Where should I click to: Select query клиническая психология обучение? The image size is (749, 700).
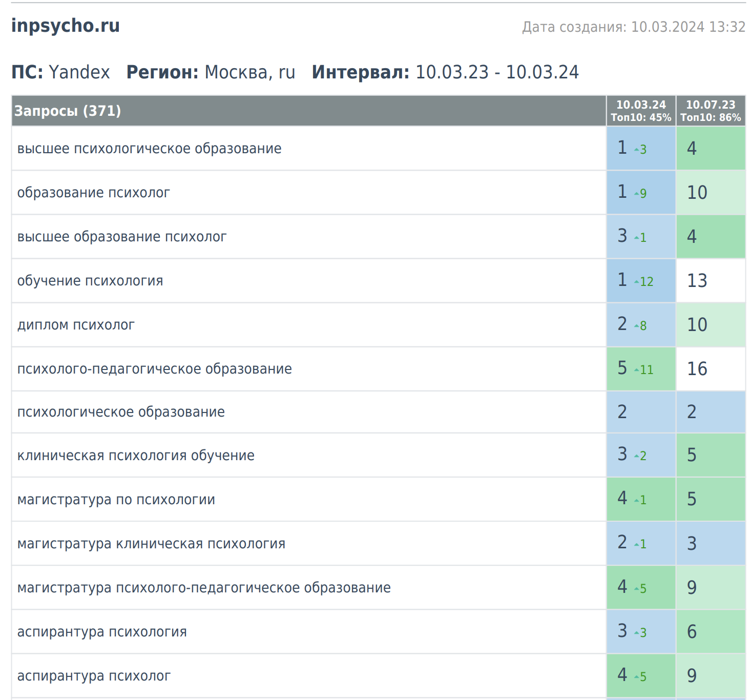coord(136,456)
